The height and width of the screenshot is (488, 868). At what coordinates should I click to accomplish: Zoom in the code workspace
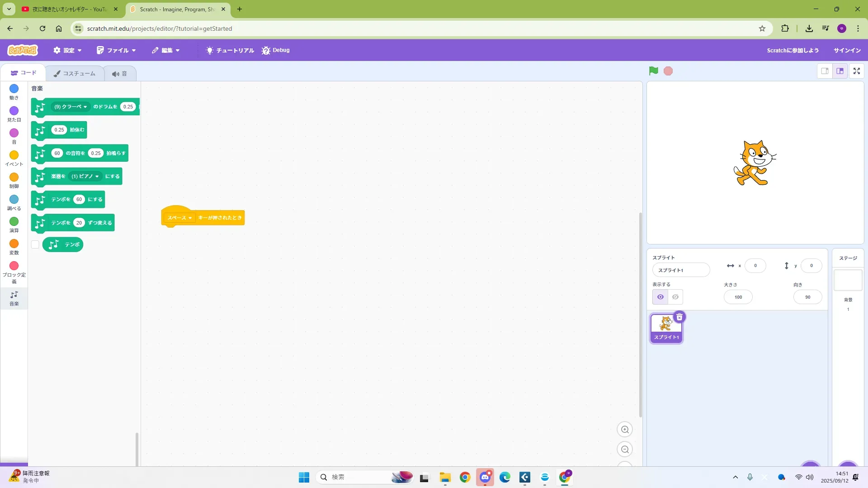click(x=625, y=430)
